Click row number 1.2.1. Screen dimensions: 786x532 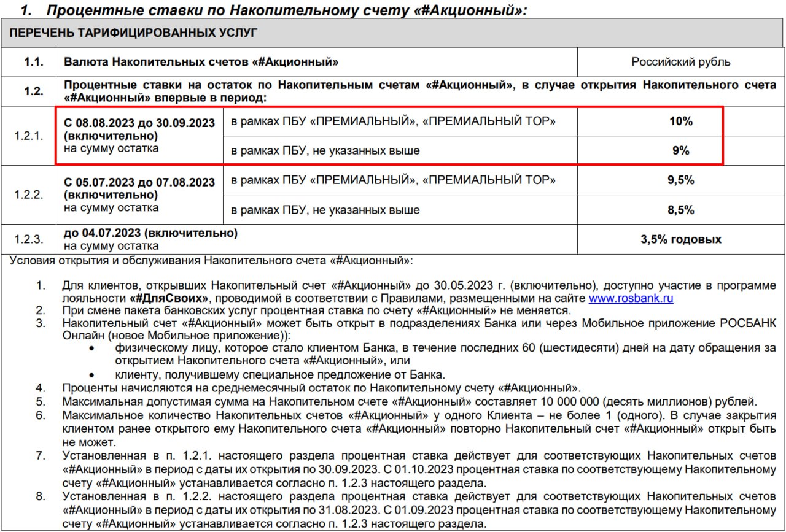29,136
